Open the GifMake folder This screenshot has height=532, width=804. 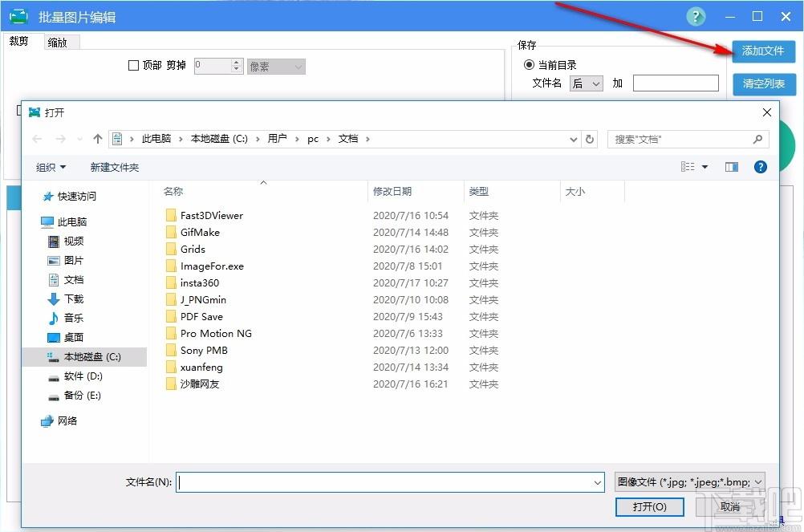pyautogui.click(x=200, y=232)
